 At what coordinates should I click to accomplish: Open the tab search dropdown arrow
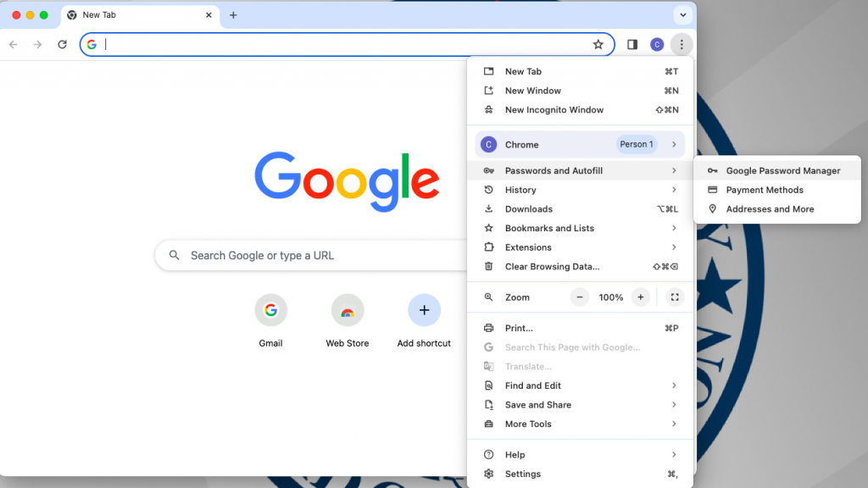pos(682,15)
